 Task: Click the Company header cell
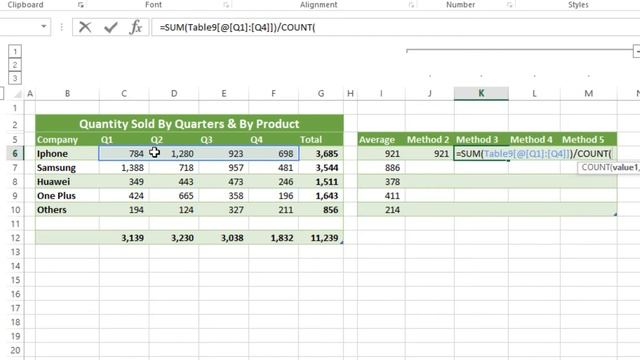(67, 140)
